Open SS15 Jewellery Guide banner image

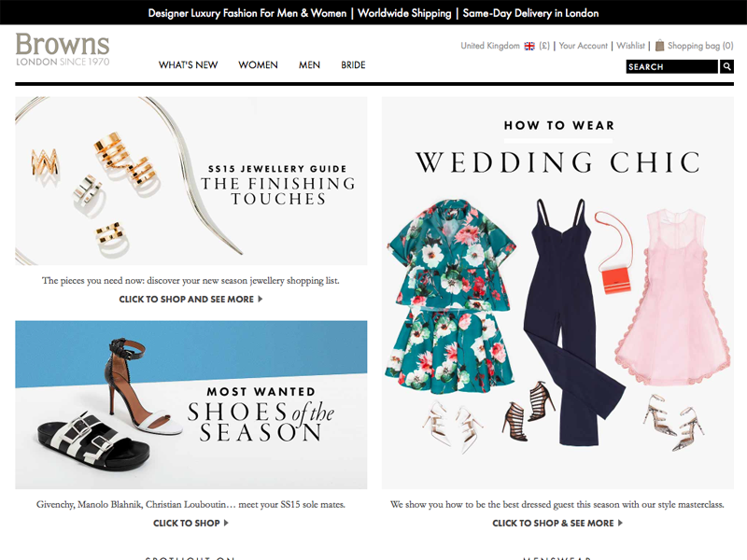tap(191, 181)
